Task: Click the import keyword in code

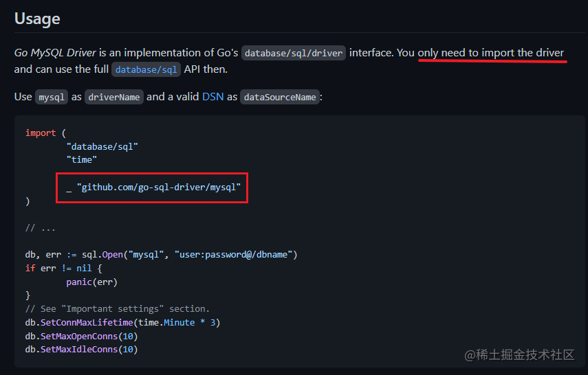Action: 41,133
